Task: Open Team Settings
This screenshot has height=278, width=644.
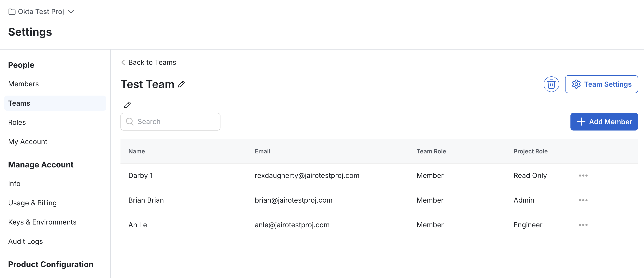Action: pos(601,84)
